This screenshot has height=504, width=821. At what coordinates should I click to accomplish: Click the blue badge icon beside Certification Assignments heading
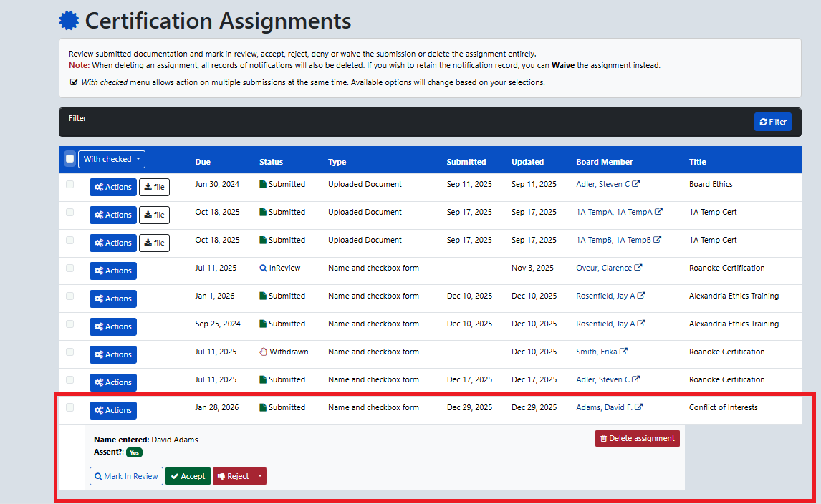pos(68,19)
